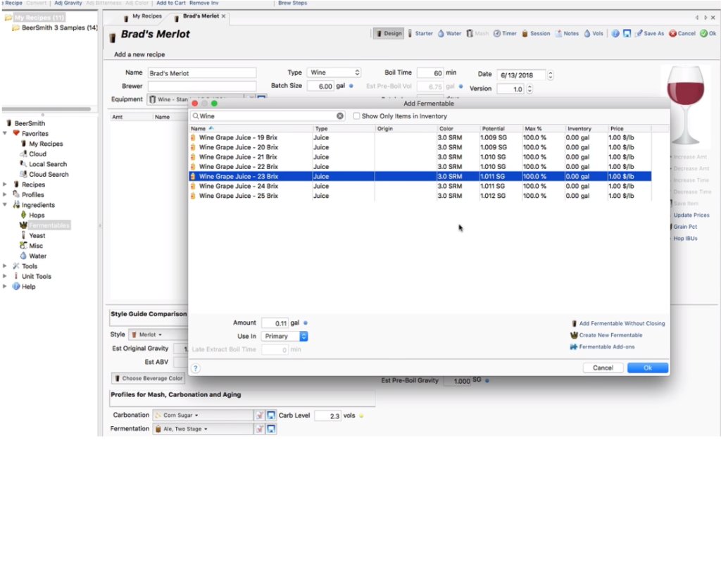Viewport: 721px width, 588px height.
Task: Click Add to Cart in top menu
Action: (170, 3)
